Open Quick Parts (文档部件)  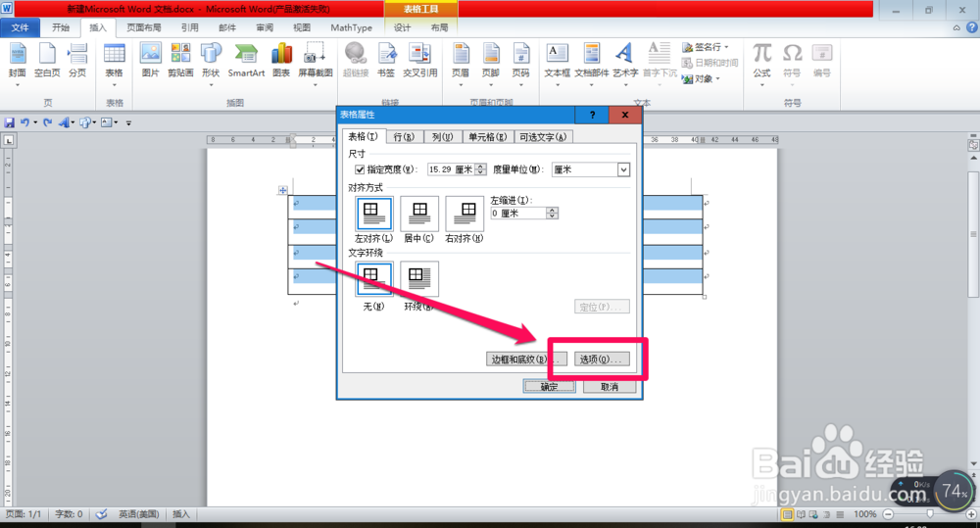(x=592, y=62)
